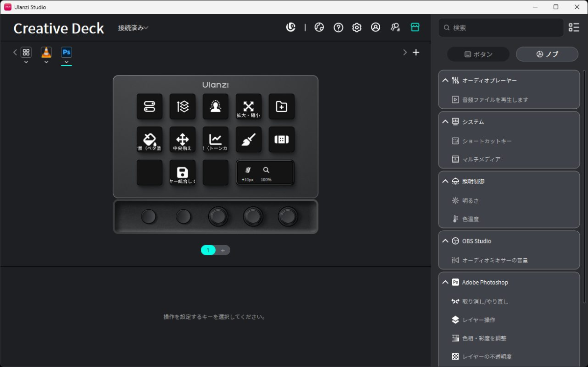Open the settings gear icon
Screen dimensions: 588x367
coord(357,27)
